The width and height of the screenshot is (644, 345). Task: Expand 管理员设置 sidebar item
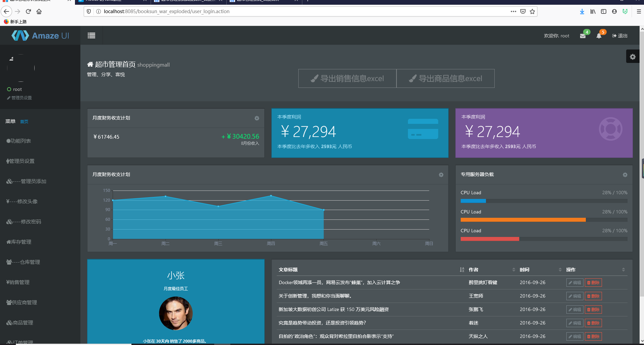point(21,161)
